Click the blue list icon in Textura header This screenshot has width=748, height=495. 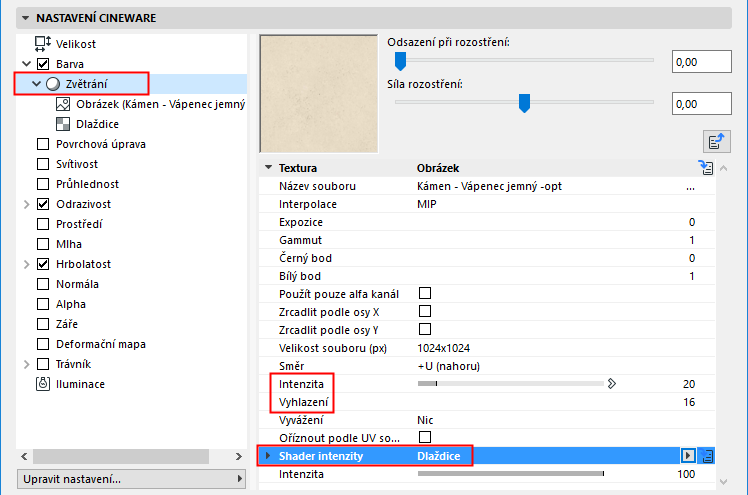point(706,167)
